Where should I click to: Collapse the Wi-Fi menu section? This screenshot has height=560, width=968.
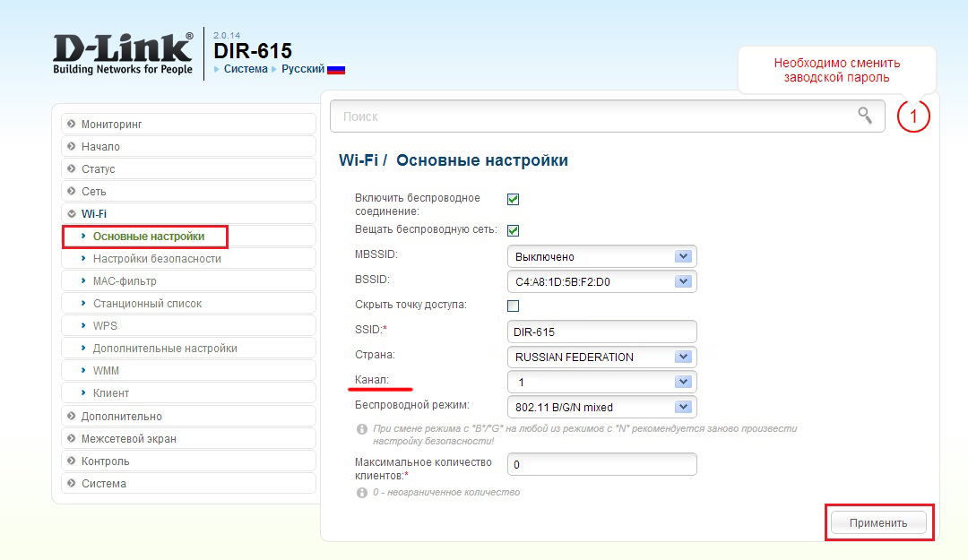click(x=188, y=213)
